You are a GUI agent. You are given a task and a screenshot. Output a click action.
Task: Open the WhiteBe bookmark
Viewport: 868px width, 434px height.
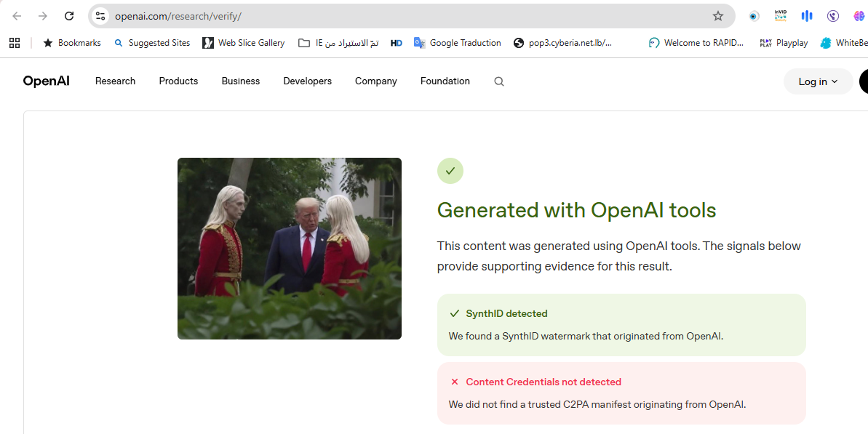(844, 43)
